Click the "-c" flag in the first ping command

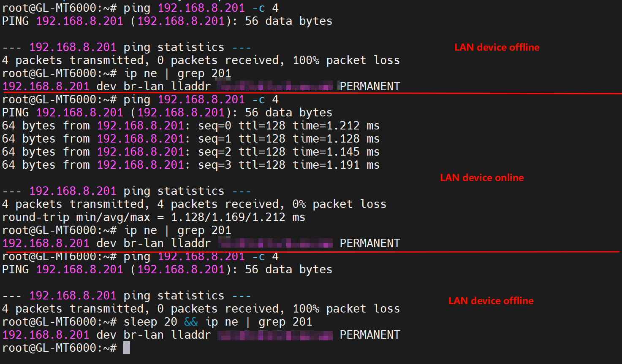tap(258, 8)
